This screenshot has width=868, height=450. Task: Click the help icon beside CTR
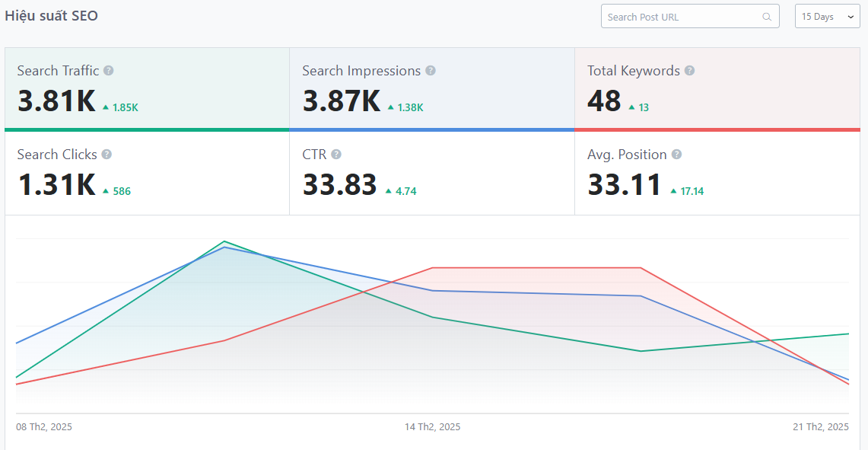(336, 155)
